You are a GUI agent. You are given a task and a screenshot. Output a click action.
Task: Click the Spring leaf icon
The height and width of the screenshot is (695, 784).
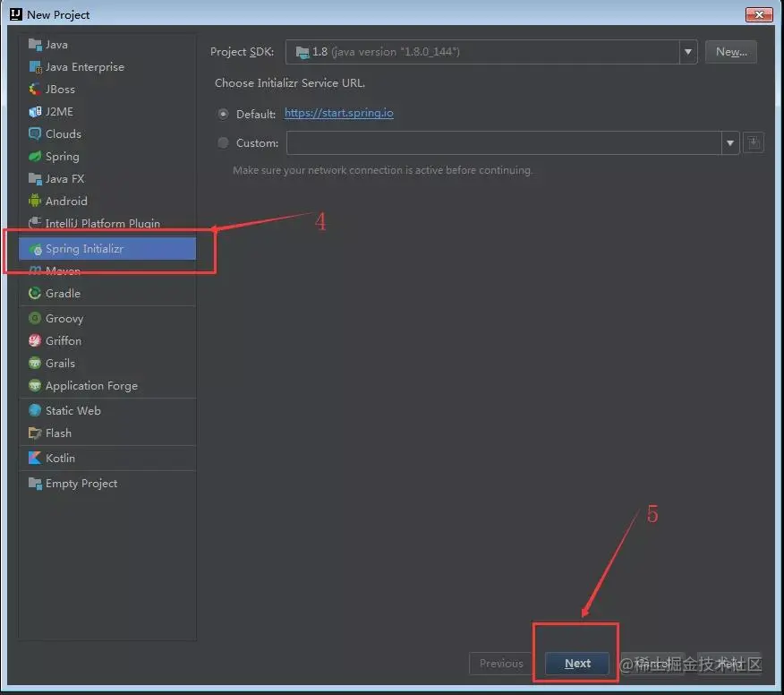tap(35, 157)
